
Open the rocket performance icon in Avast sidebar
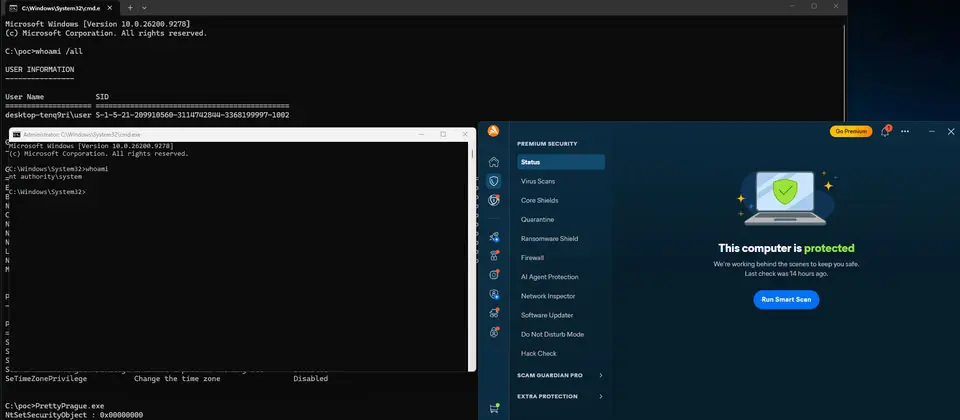pyautogui.click(x=494, y=237)
